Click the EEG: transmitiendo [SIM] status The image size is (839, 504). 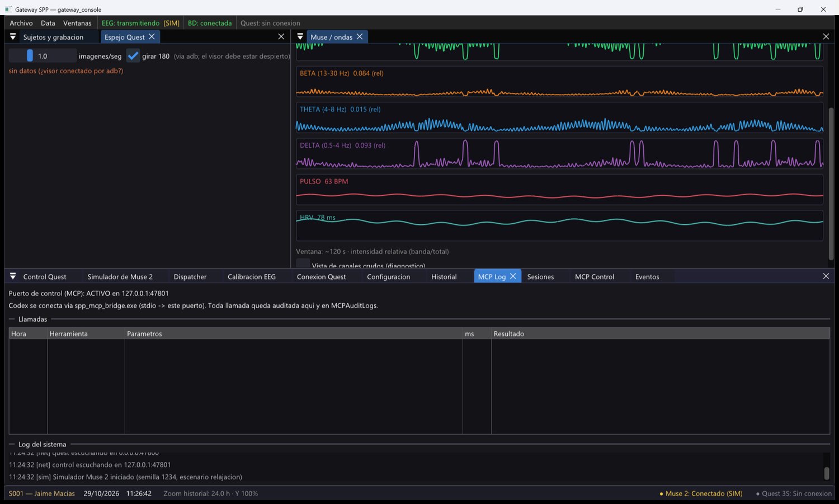(140, 23)
